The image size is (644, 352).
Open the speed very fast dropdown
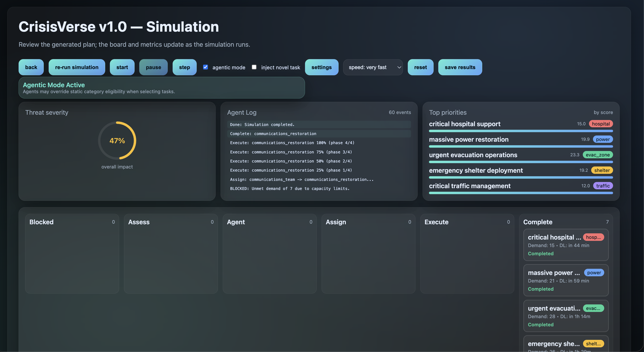[x=373, y=67]
